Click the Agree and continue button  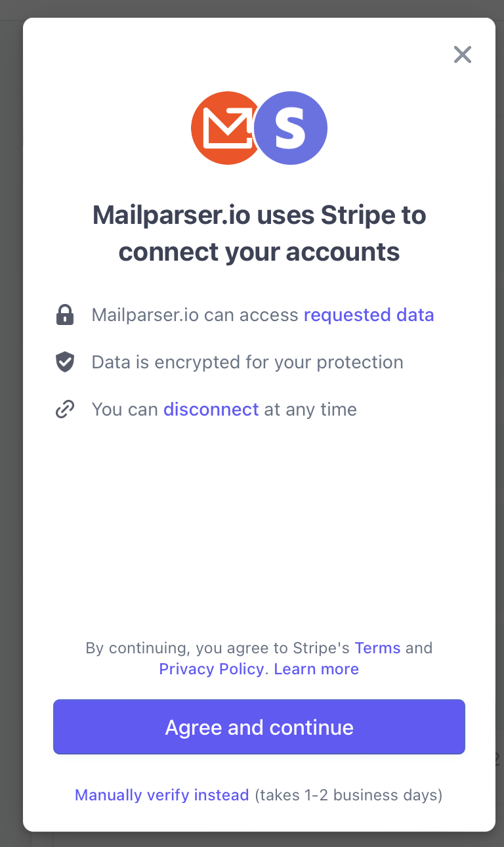259,727
